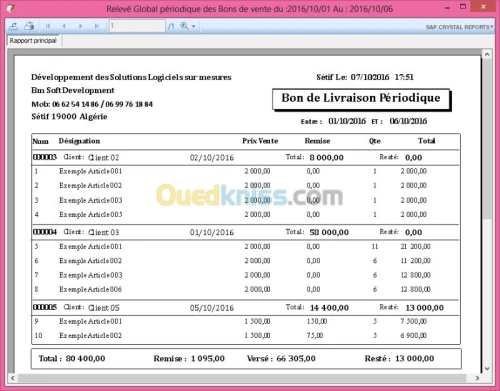Click the SAP Crystal Reports logo

click(x=459, y=27)
